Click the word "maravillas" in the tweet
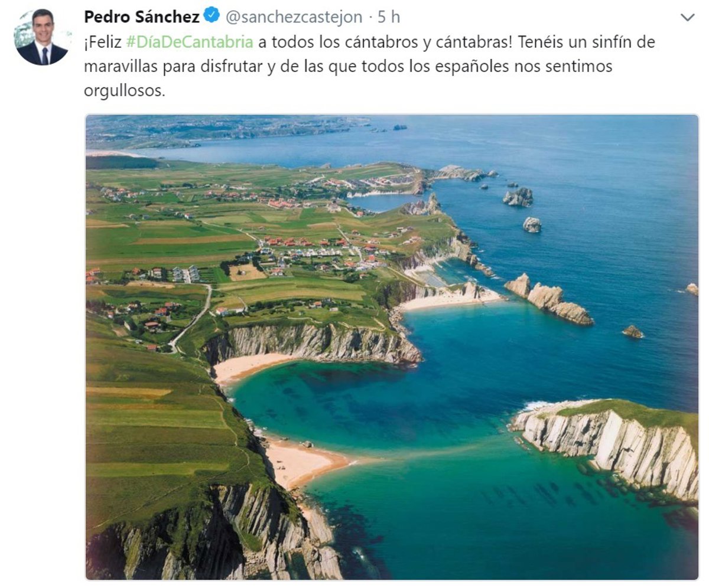The height and width of the screenshot is (588, 709). tap(122, 67)
